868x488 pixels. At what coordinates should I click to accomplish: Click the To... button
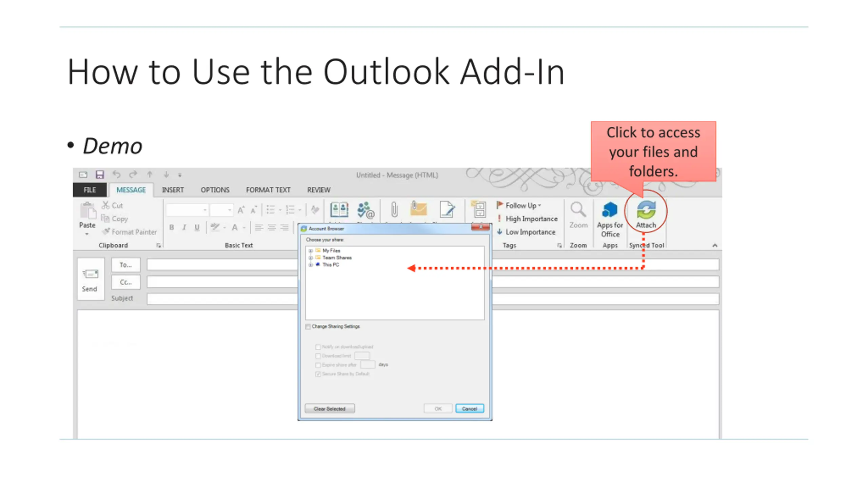126,265
